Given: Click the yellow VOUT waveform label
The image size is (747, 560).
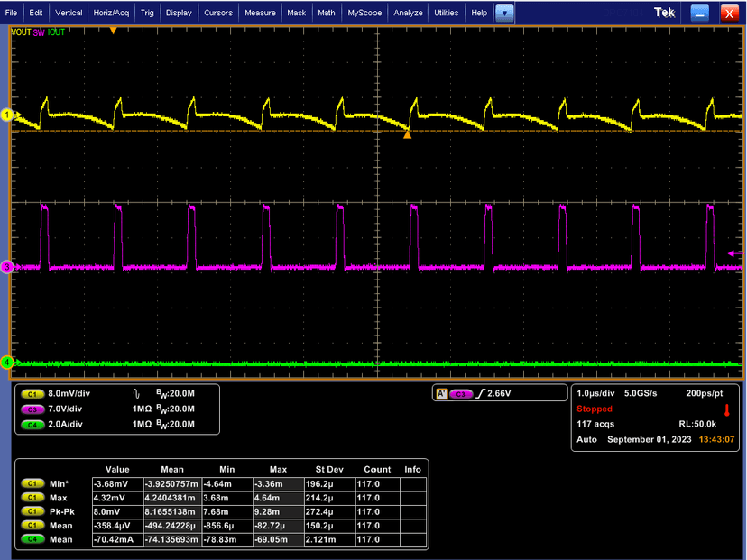Looking at the screenshot, I should (x=20, y=32).
